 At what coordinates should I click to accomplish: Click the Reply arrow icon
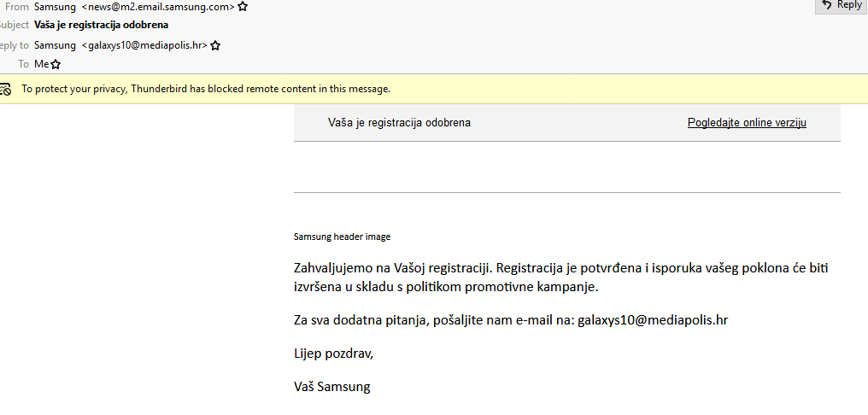point(826,5)
